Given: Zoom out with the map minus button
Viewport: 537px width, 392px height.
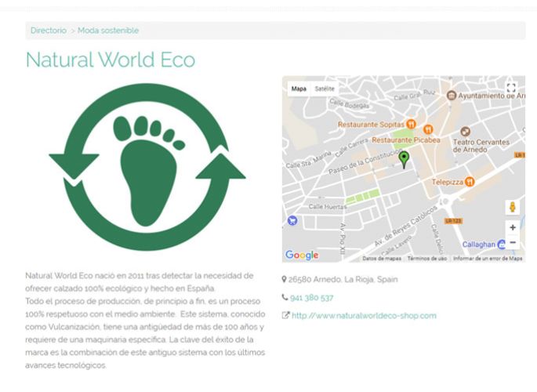Looking at the screenshot, I should point(513,242).
